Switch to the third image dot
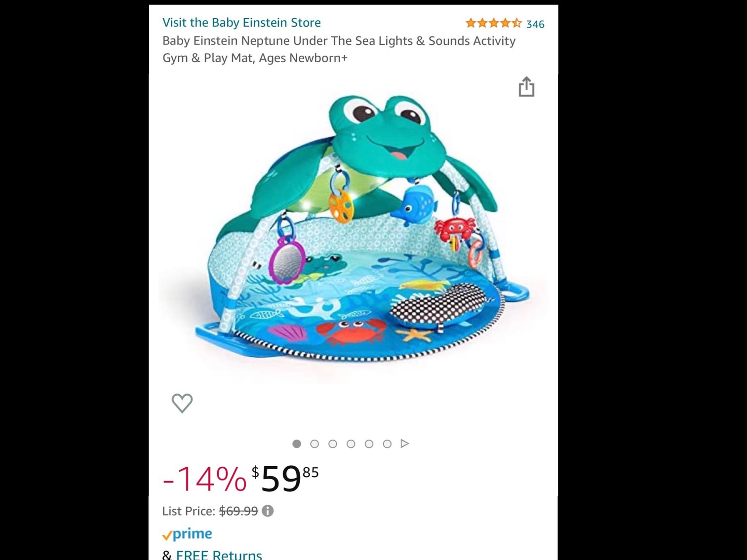 [x=333, y=444]
